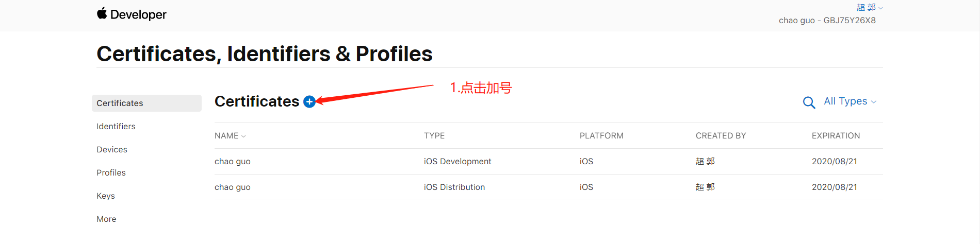Open More in the sidebar
The image size is (980, 244).
pyautogui.click(x=106, y=219)
